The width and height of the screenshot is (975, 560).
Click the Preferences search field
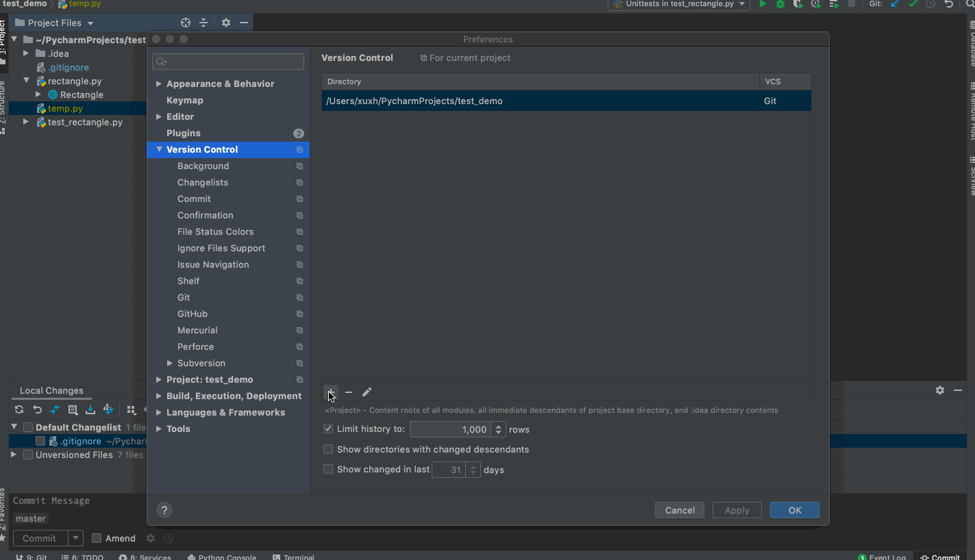click(228, 62)
